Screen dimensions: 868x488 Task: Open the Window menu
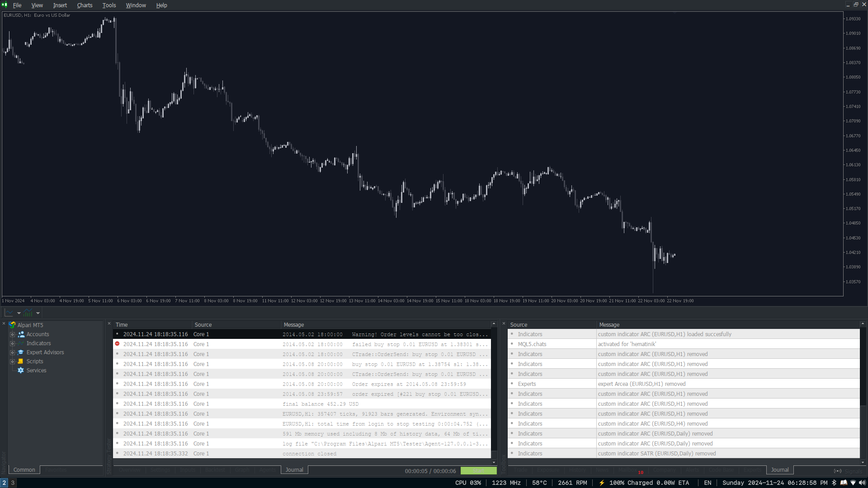[x=136, y=5]
